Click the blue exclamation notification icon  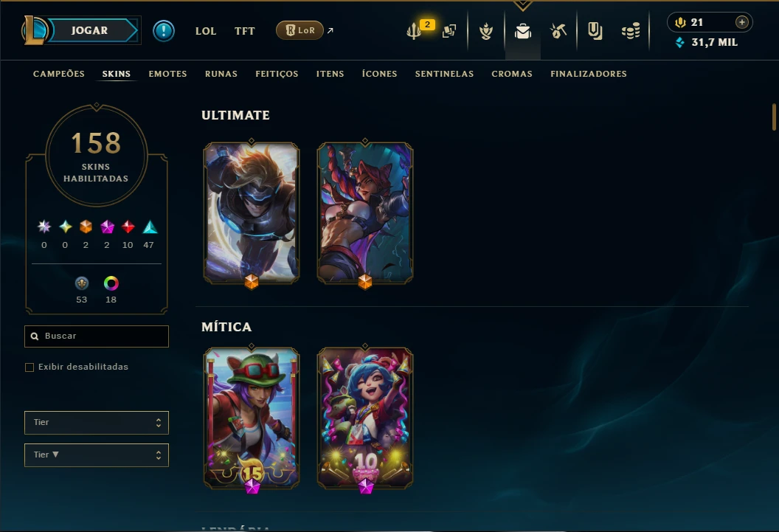pyautogui.click(x=164, y=31)
